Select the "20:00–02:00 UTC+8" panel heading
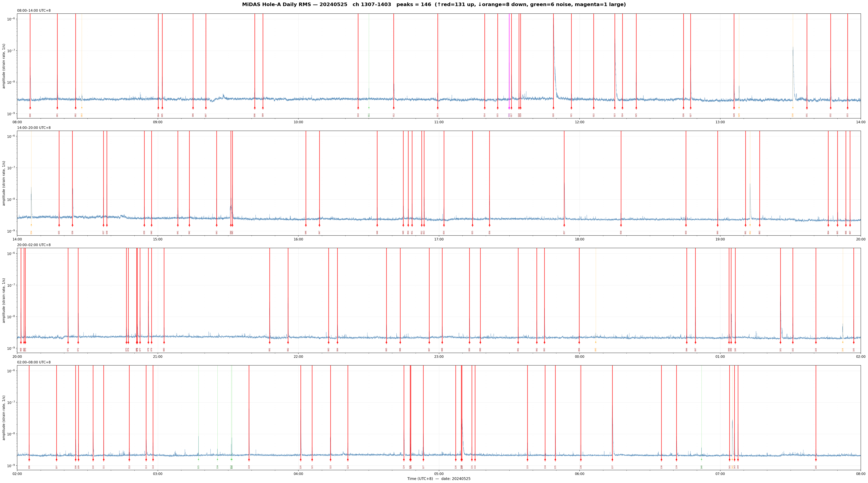 tap(34, 245)
